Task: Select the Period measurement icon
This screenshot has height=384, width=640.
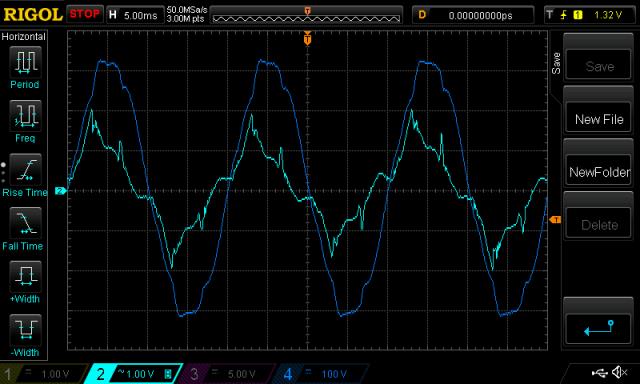Action: [x=25, y=62]
